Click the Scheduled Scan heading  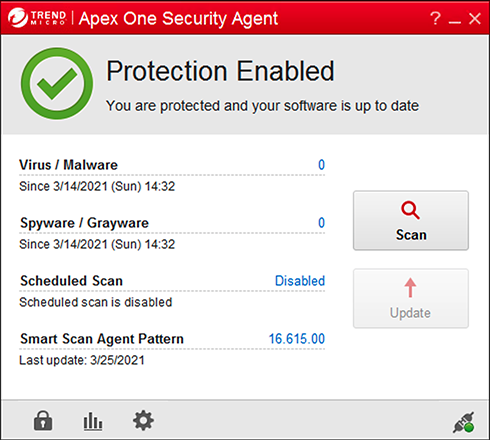(71, 281)
